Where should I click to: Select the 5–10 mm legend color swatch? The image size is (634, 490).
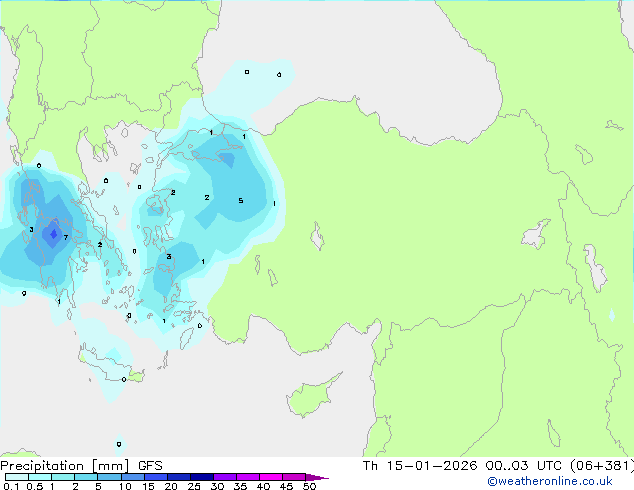pyautogui.click(x=109, y=477)
